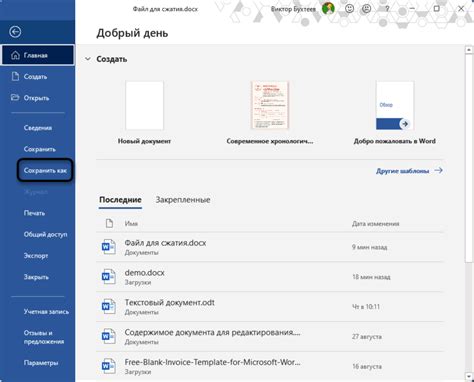
Task: Click the new page icon beside Создать
Action: 15,76
